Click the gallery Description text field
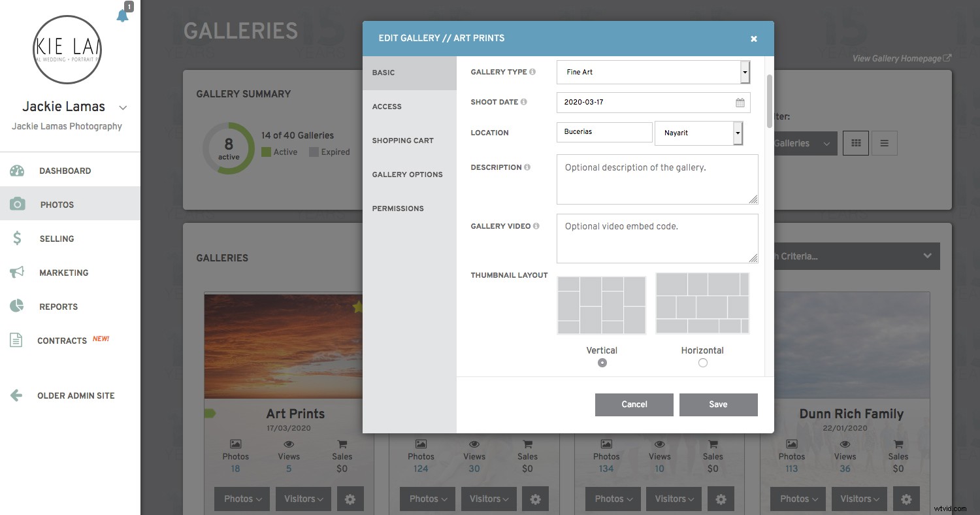Screen dimensions: 980x515 pos(657,179)
